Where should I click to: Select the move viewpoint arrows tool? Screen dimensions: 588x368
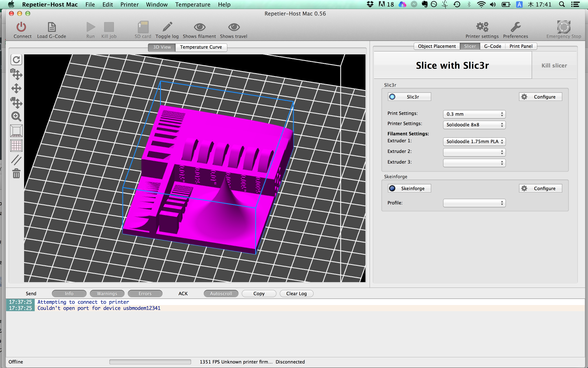[16, 88]
